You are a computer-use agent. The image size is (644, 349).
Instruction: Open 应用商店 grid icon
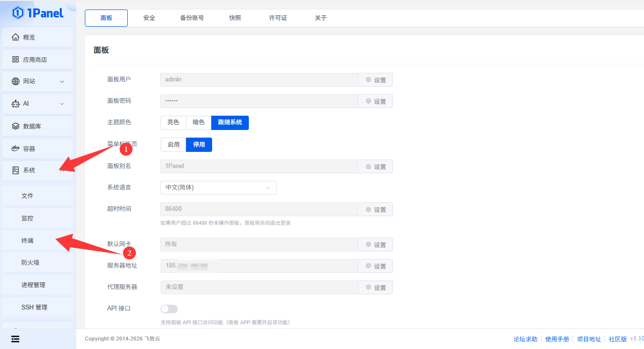[16, 60]
